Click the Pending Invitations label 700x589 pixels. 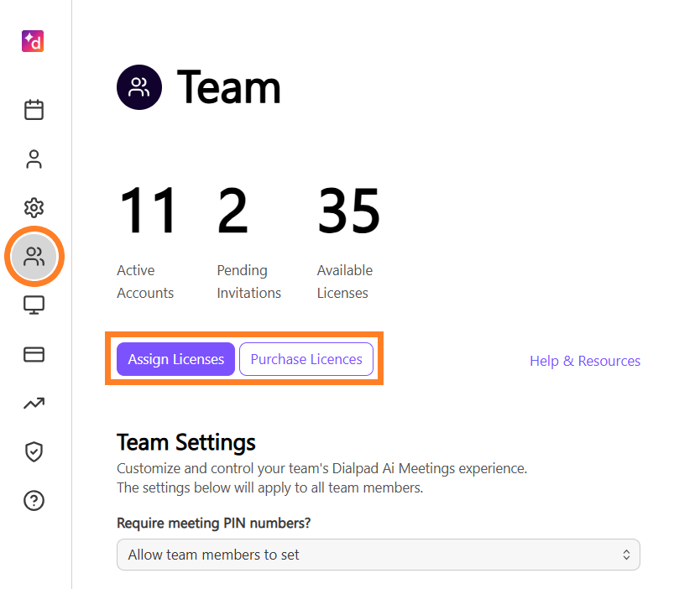click(x=249, y=282)
